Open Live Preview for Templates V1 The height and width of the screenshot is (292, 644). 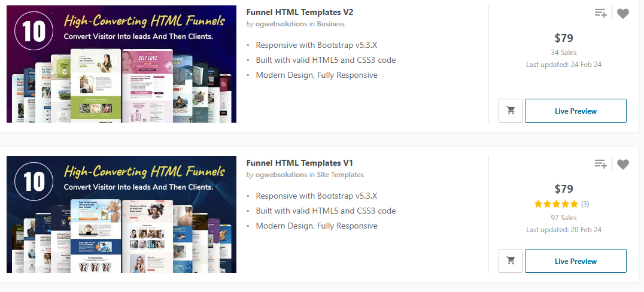coord(575,261)
